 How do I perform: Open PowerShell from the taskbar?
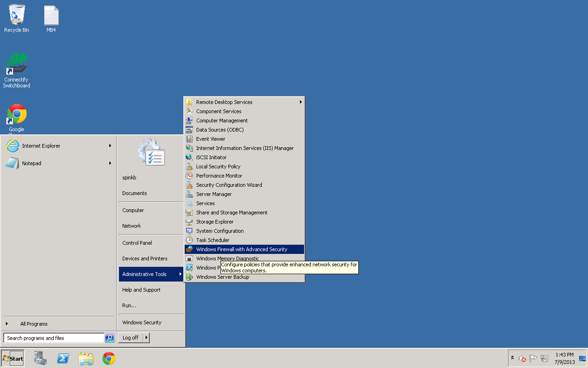tap(63, 358)
